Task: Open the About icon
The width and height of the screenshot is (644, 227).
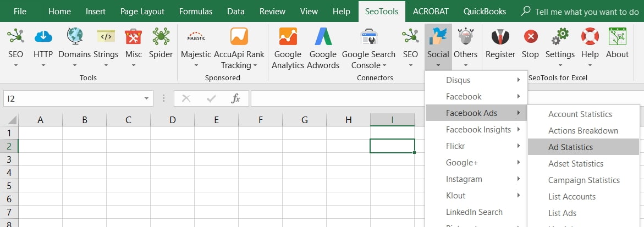Action: [x=617, y=36]
